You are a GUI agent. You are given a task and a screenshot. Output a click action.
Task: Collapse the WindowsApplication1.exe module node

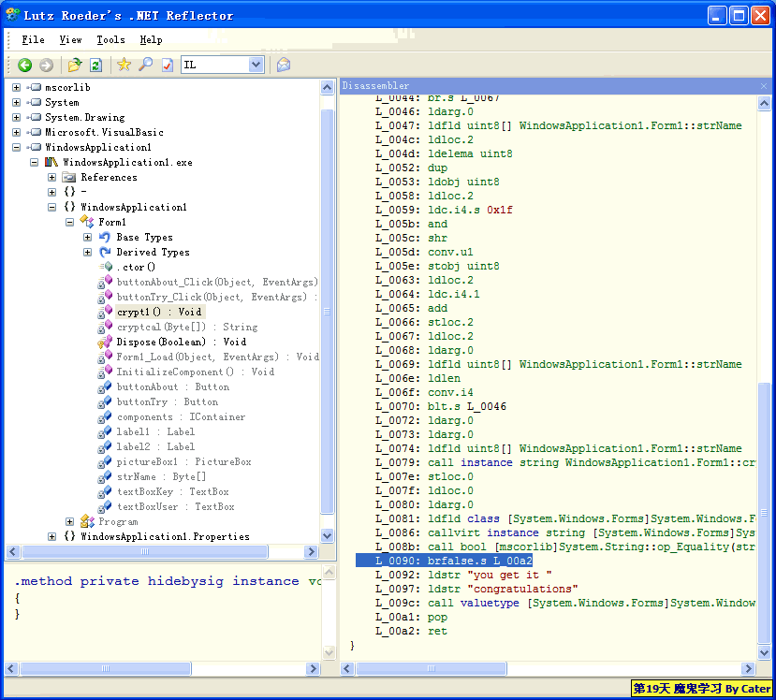point(34,162)
